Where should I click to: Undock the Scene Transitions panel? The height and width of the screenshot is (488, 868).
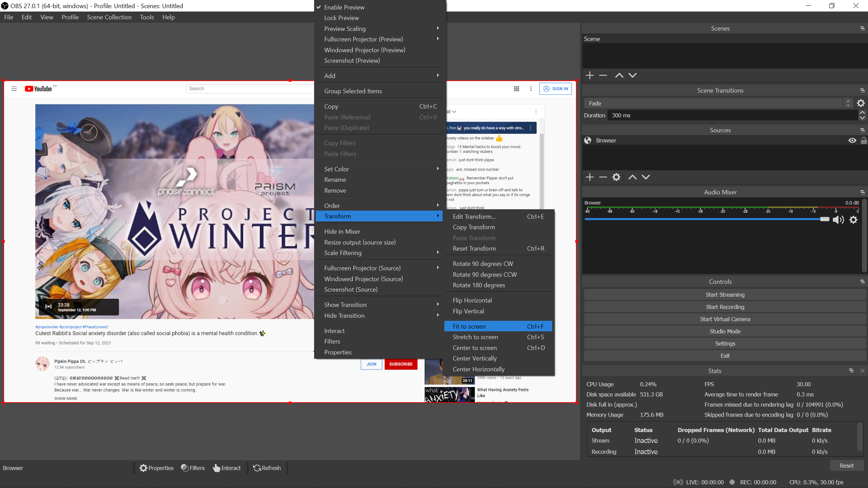click(x=862, y=91)
